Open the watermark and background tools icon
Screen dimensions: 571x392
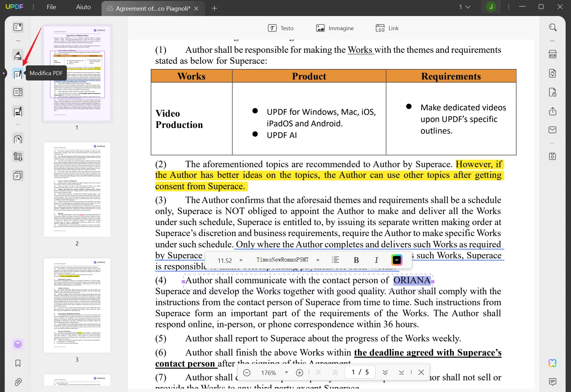coord(18,175)
